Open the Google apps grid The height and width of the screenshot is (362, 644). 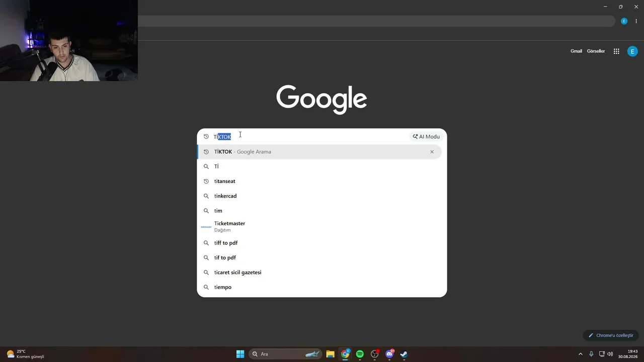616,51
